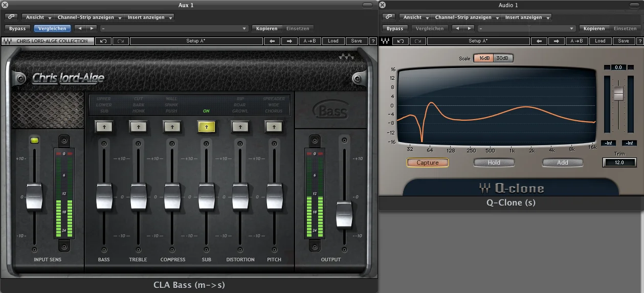Viewport: 644px width, 293px height.
Task: Go to next preset arrow in Q-Clone Waves bar
Action: click(x=557, y=41)
